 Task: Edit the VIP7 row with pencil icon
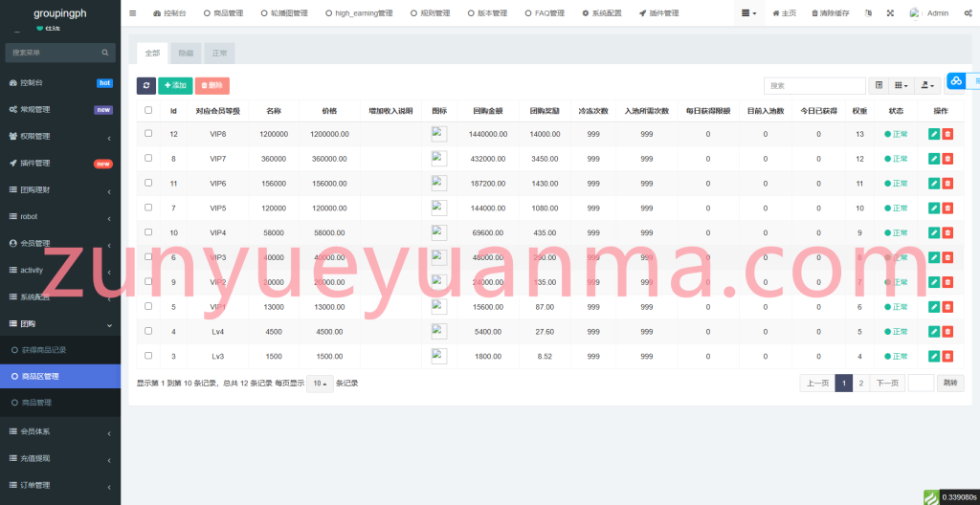click(x=934, y=159)
